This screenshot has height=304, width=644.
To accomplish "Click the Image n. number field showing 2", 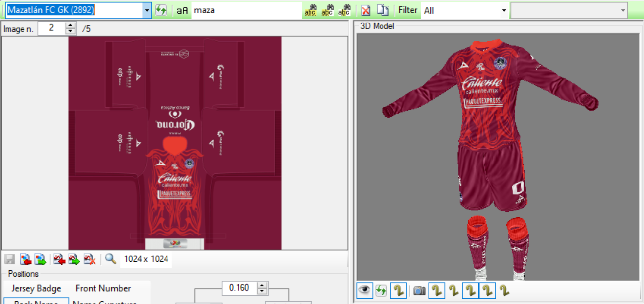I will 51,28.
